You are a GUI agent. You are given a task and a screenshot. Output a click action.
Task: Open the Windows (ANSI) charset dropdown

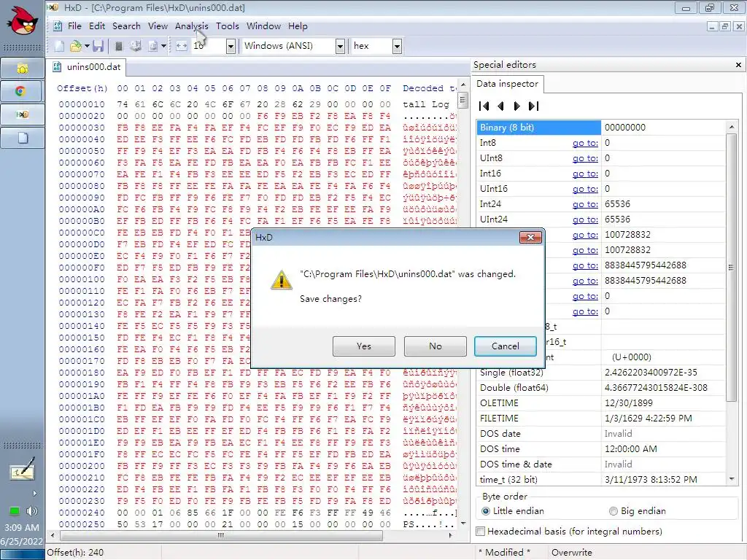[340, 46]
